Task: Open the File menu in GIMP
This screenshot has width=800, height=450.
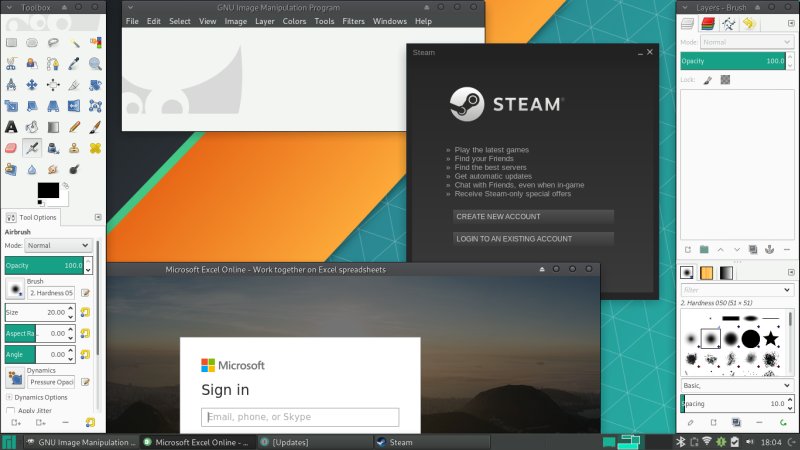Action: click(132, 21)
